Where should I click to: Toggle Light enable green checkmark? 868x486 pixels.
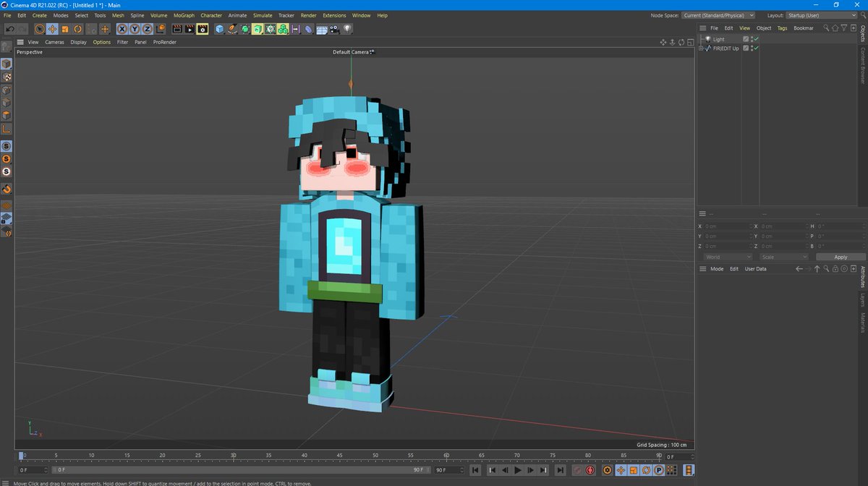click(756, 39)
